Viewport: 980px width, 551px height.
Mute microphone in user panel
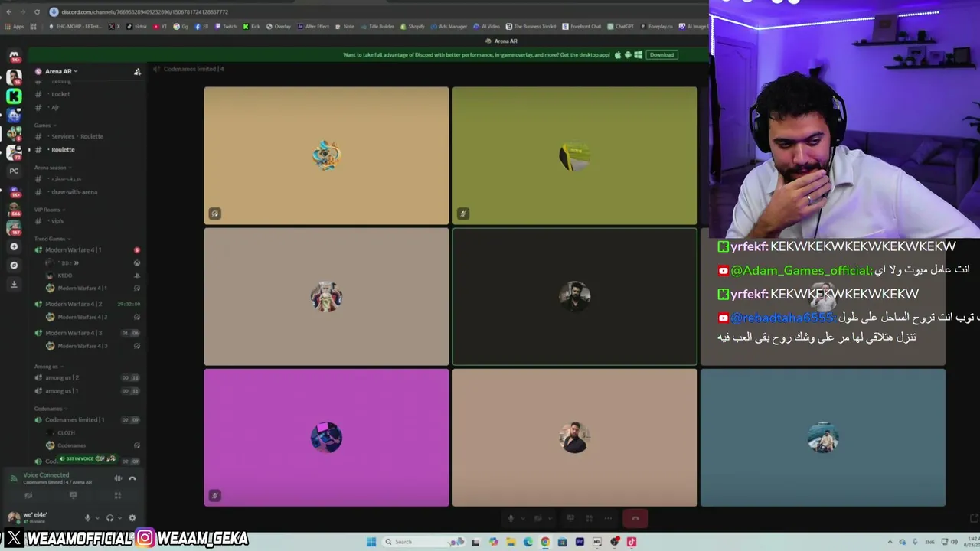coord(87,518)
